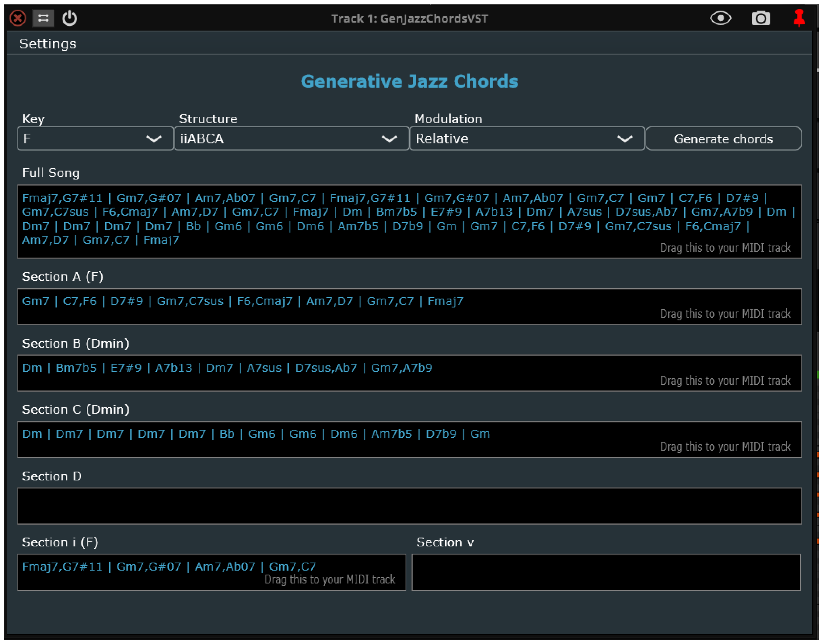Click the Section B (Dmin) chord progression box
The height and width of the screenshot is (644, 823).
(409, 373)
